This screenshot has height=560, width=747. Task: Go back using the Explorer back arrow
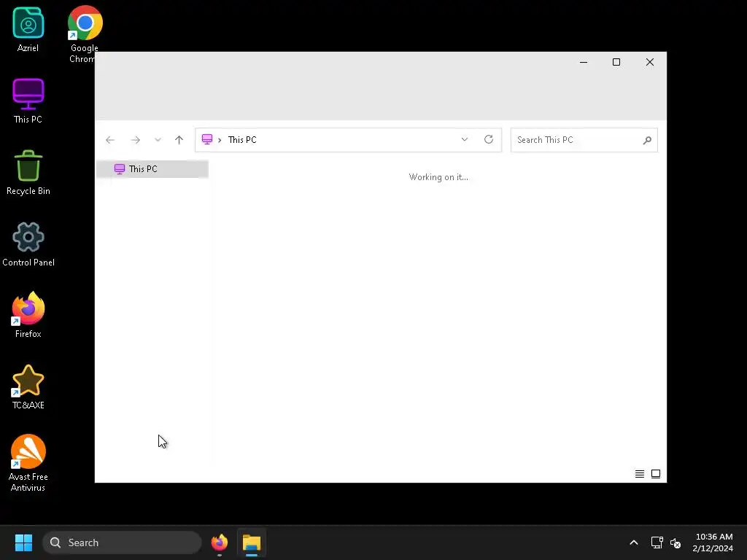coord(110,140)
